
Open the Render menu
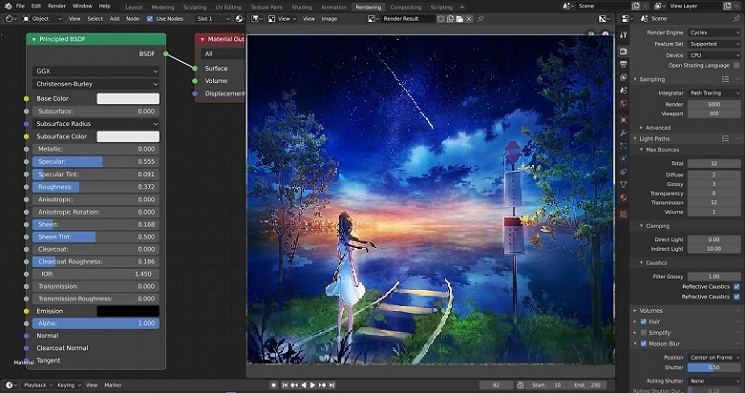[57, 6]
